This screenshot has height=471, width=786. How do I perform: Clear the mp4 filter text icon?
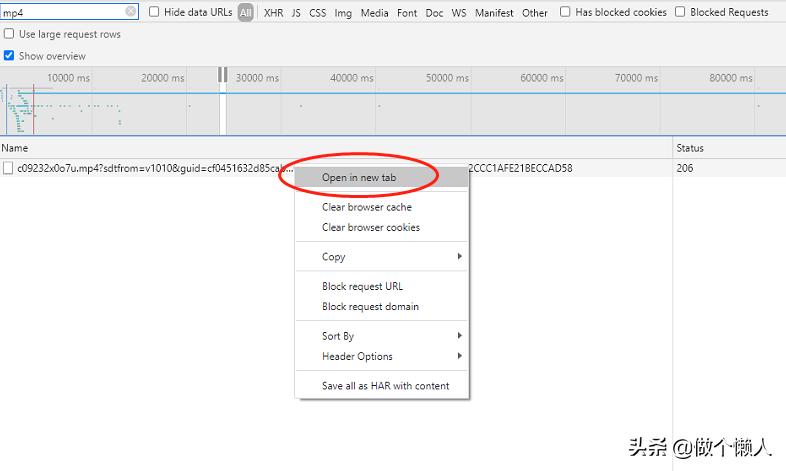point(131,12)
